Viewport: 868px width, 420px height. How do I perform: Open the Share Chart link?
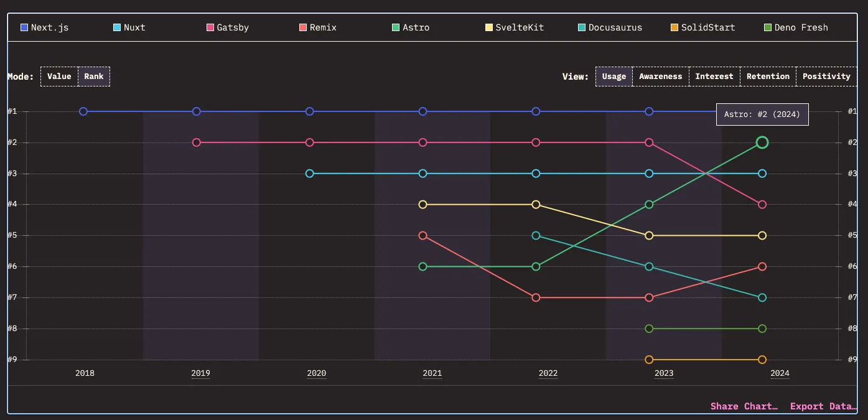point(744,406)
